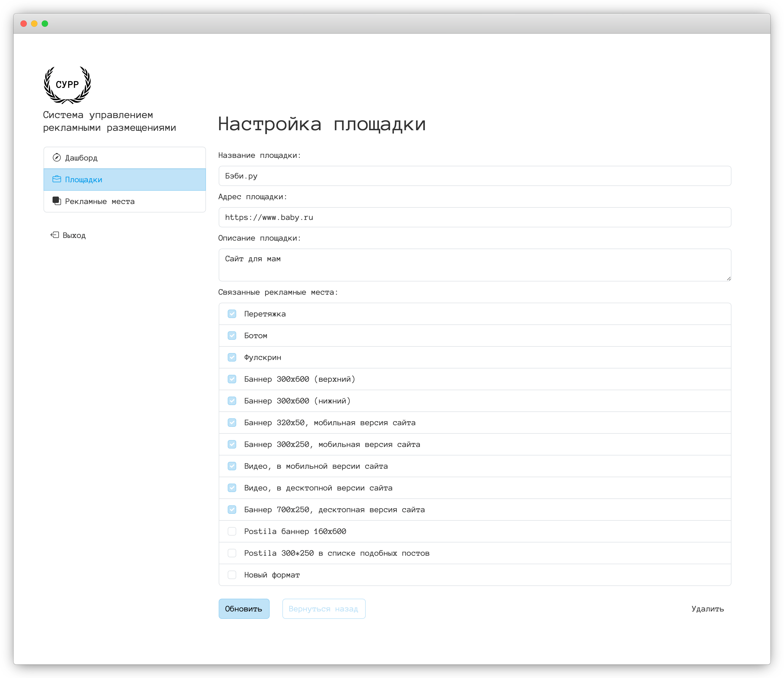784x678 pixels.
Task: Click the Удалить link
Action: 708,609
